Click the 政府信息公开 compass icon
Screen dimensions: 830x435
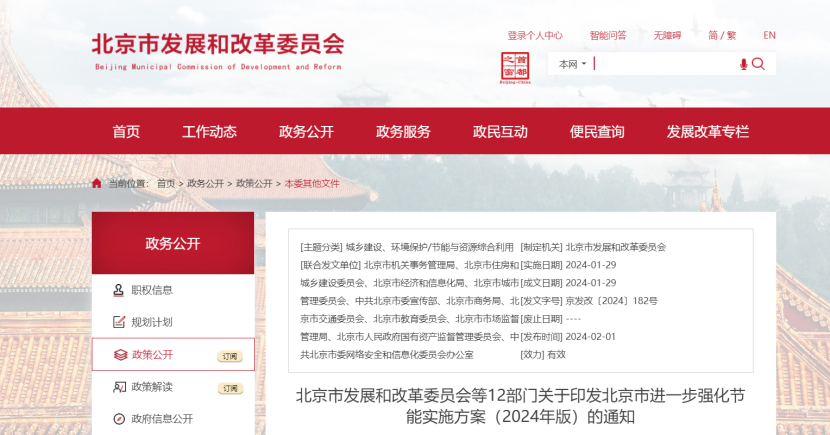(119, 419)
